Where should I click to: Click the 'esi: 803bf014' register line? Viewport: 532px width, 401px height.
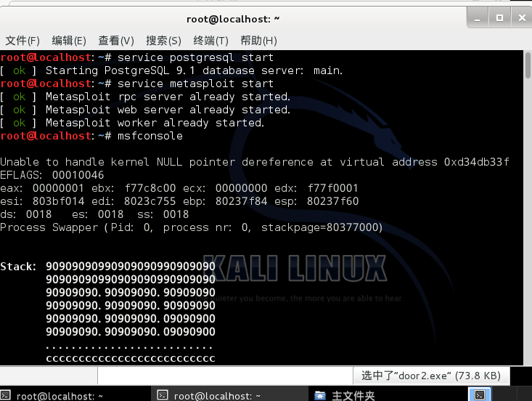point(179,201)
